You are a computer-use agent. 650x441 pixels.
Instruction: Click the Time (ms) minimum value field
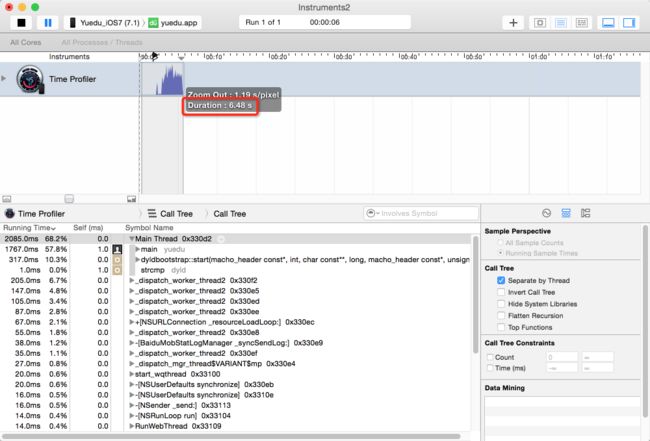(x=562, y=368)
